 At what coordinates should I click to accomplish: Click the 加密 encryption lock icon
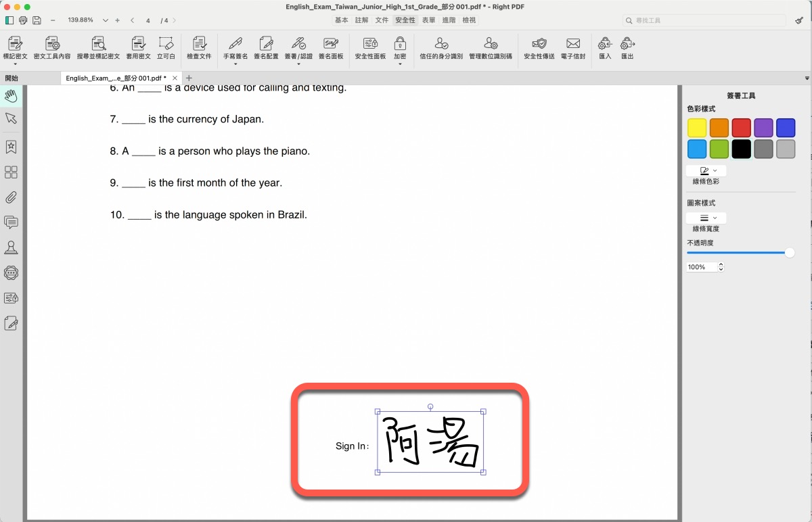(400, 43)
